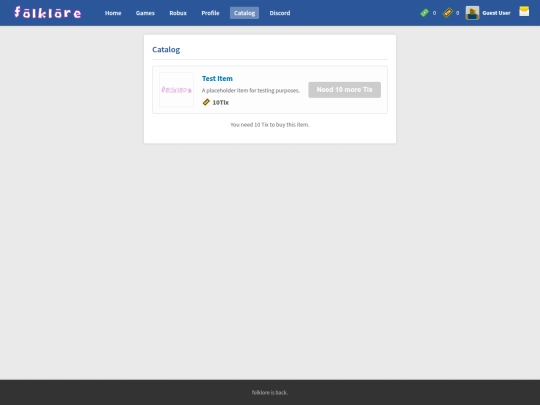The height and width of the screenshot is (405, 540).
Task: Open the Discord link in navbar
Action: tap(280, 13)
